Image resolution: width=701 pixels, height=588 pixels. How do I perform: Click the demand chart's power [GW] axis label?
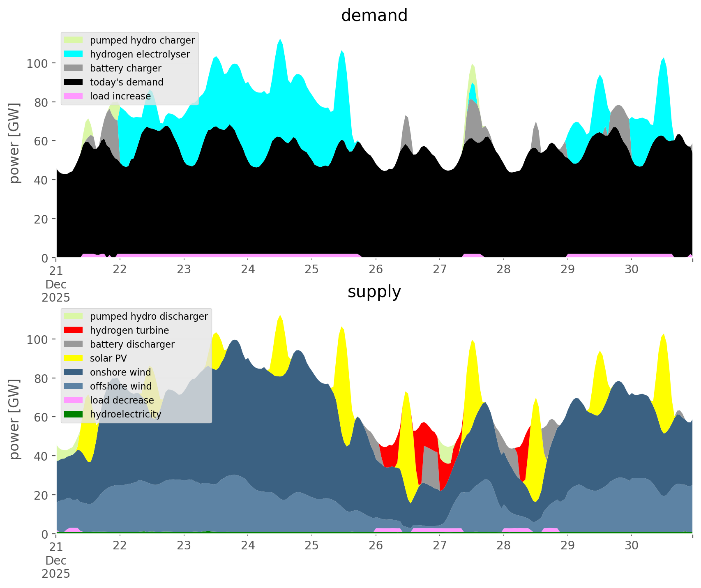click(x=15, y=143)
